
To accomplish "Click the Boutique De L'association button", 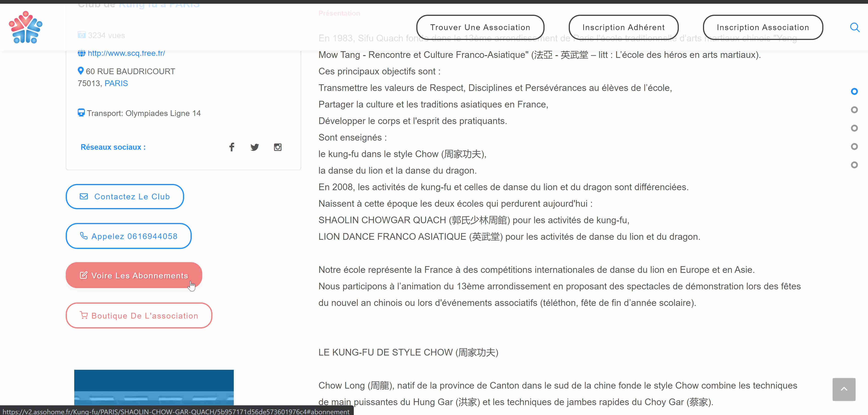I will (139, 315).
